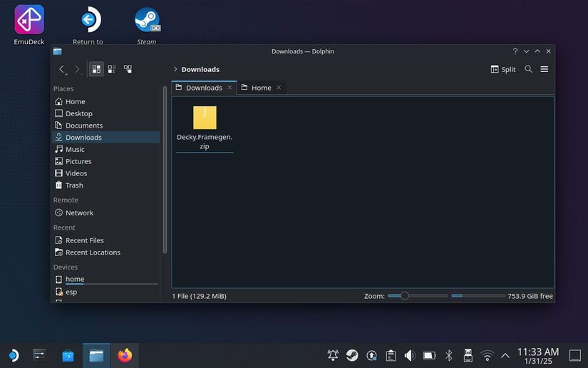
Task: Expand the breadcrumb chevron before Downloads
Action: (175, 69)
